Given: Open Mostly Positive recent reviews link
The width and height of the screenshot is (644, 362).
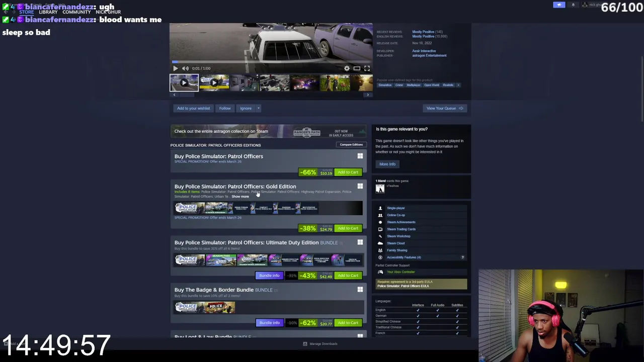Looking at the screenshot, I should coord(423,32).
